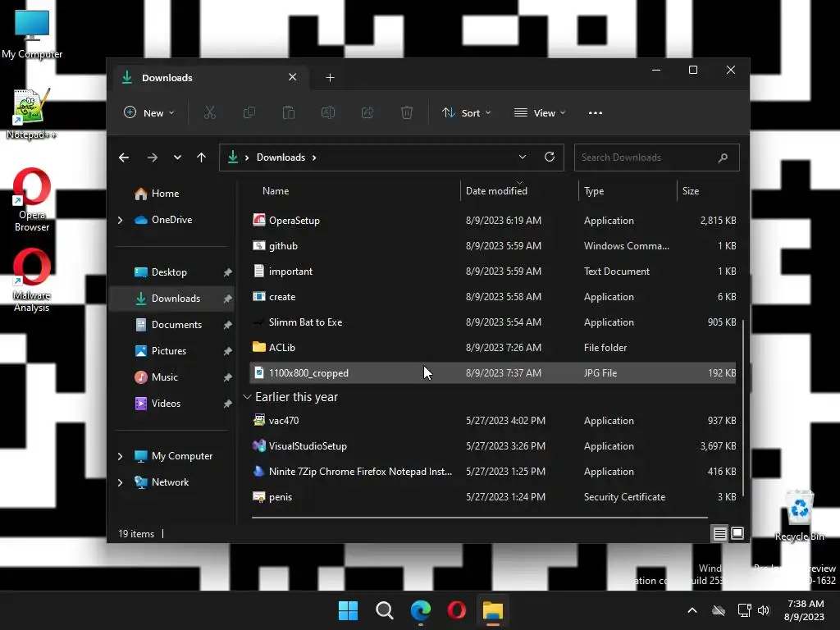This screenshot has height=630, width=840.
Task: Select the Downloads tab
Action: click(209, 78)
